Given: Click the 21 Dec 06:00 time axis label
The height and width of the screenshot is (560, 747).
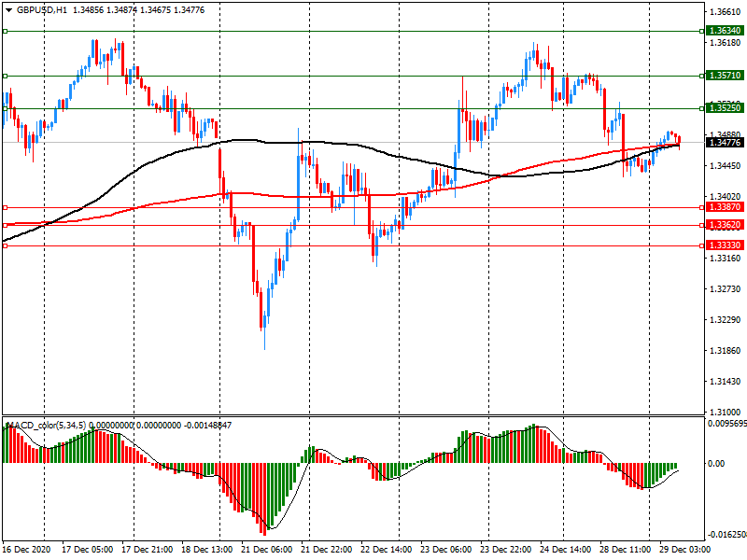Looking at the screenshot, I should (267, 550).
